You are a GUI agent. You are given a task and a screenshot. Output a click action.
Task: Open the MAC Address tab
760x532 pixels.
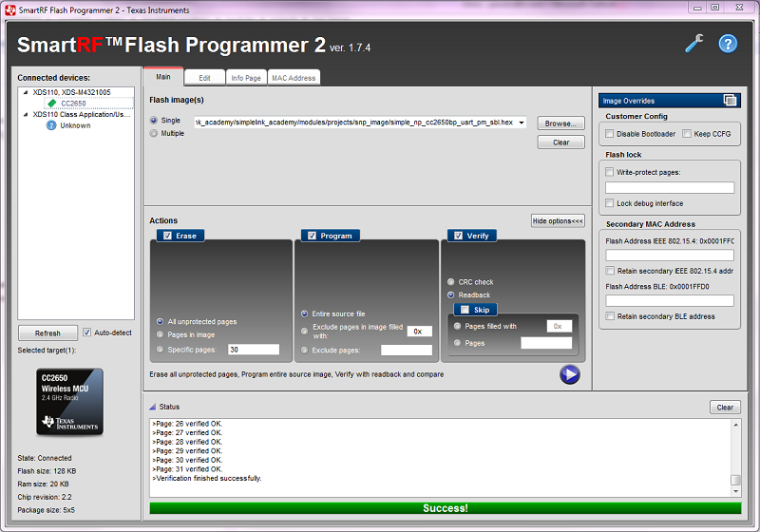(x=293, y=78)
